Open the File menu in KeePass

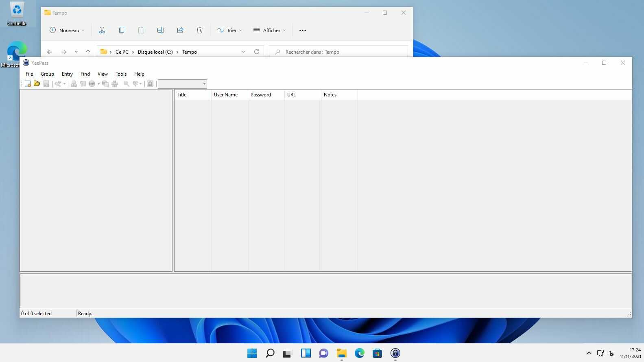29,74
